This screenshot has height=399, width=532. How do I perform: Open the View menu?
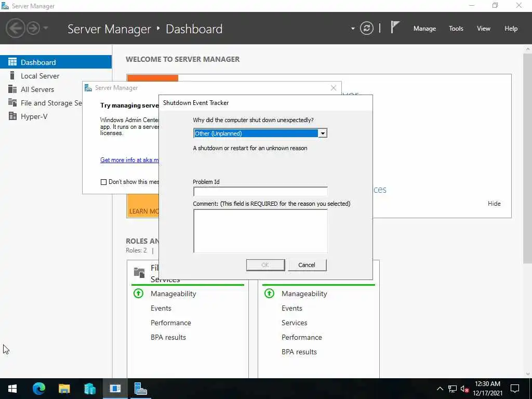[484, 29]
